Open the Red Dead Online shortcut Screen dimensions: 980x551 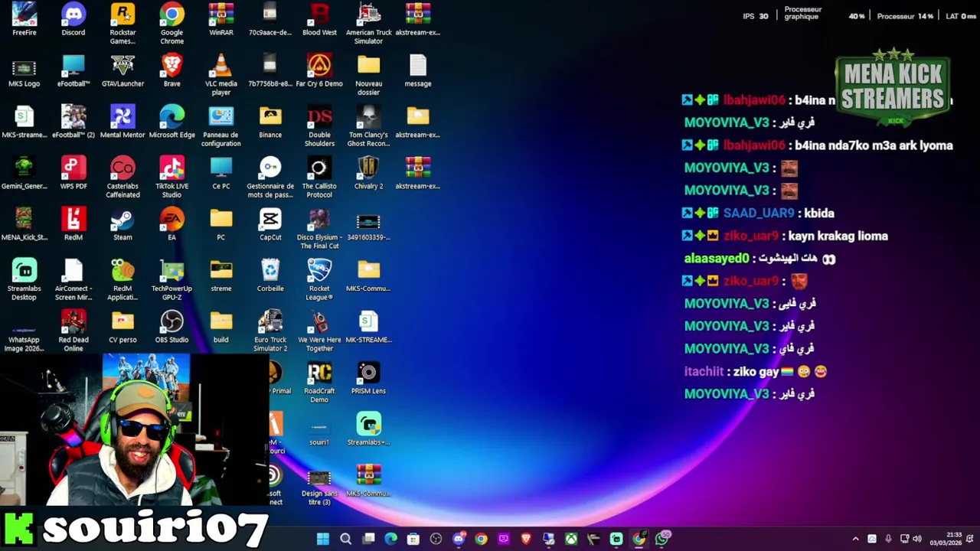tap(73, 331)
